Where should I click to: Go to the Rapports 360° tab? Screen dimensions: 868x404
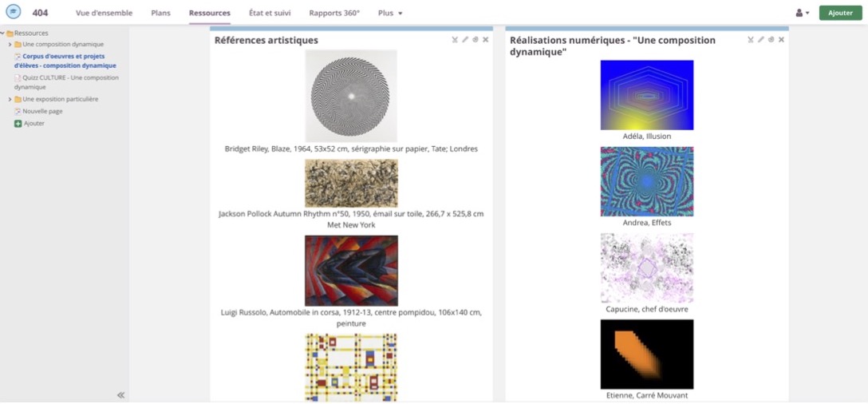pyautogui.click(x=334, y=14)
